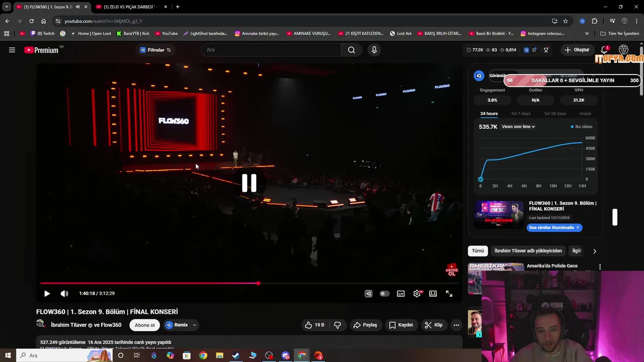Image resolution: width=644 pixels, height=362 pixels.
Task: Click the video progress bar scrubber
Action: [258, 284]
